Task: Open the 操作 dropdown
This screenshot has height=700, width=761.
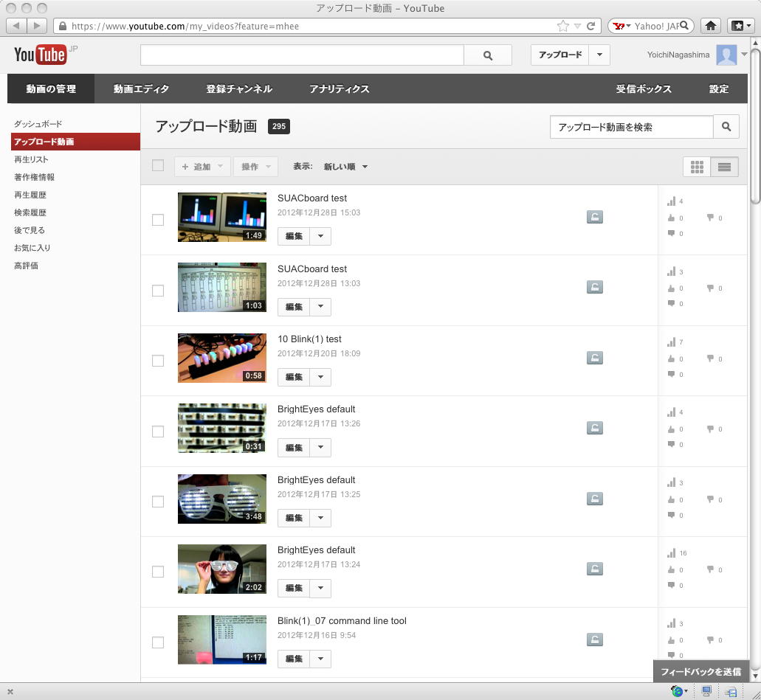Action: point(256,167)
